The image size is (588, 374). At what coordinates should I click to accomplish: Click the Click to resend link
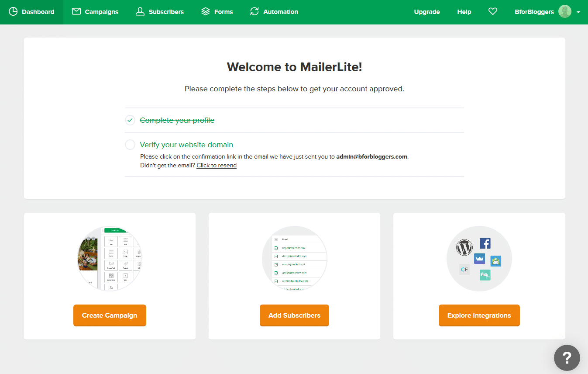[217, 166]
